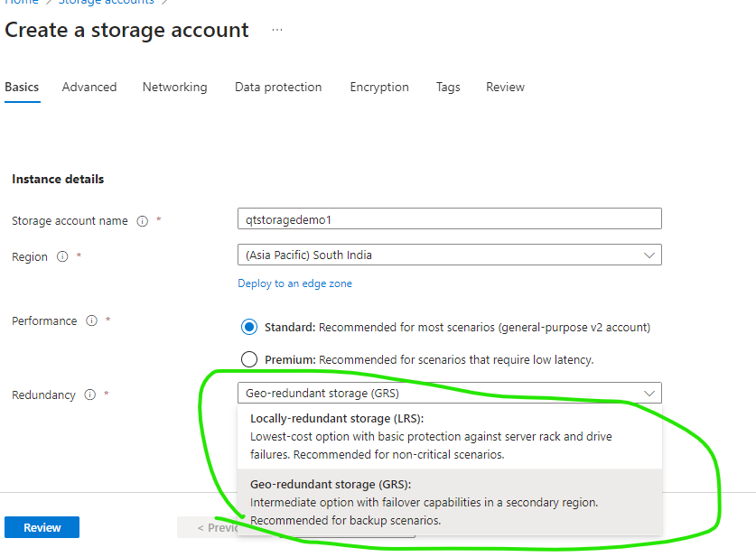
Task: Collapse the Redundancy dropdown via chevron
Action: (649, 394)
